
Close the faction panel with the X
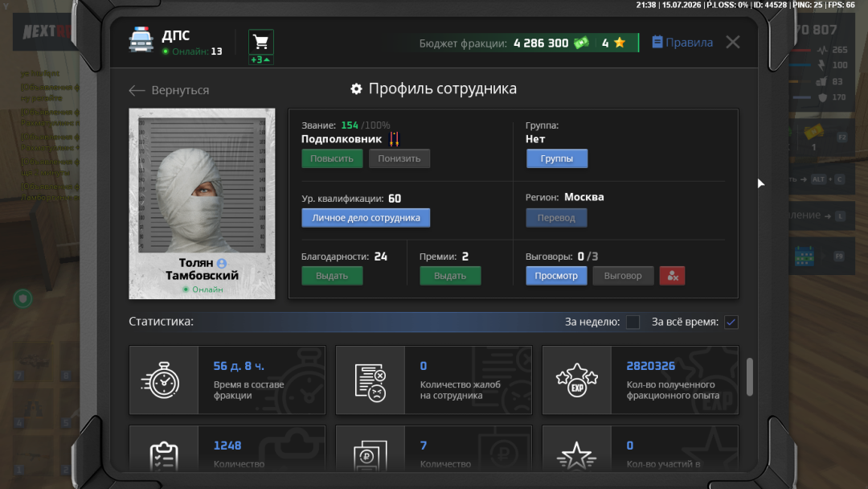click(733, 42)
